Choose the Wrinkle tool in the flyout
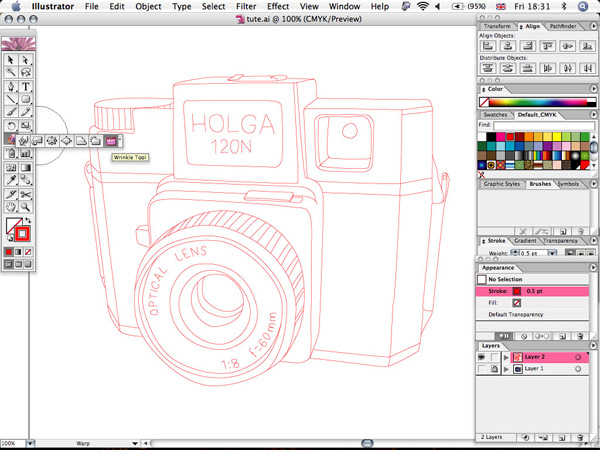The width and height of the screenshot is (600, 450). pos(111,141)
